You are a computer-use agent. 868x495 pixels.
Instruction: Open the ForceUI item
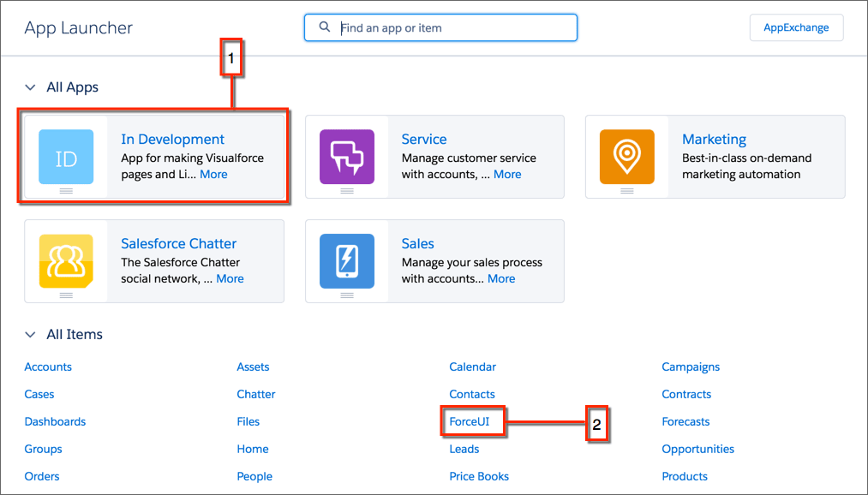470,421
